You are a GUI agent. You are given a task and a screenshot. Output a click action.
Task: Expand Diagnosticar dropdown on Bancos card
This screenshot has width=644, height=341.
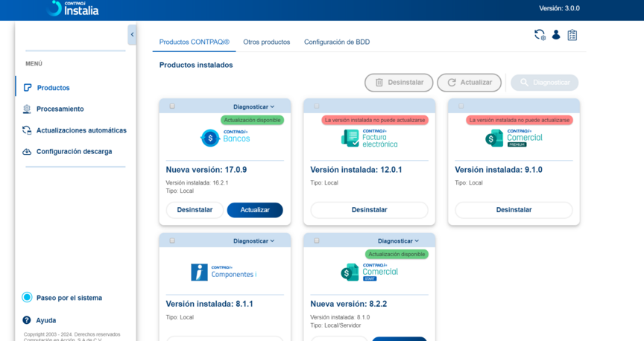click(x=253, y=106)
